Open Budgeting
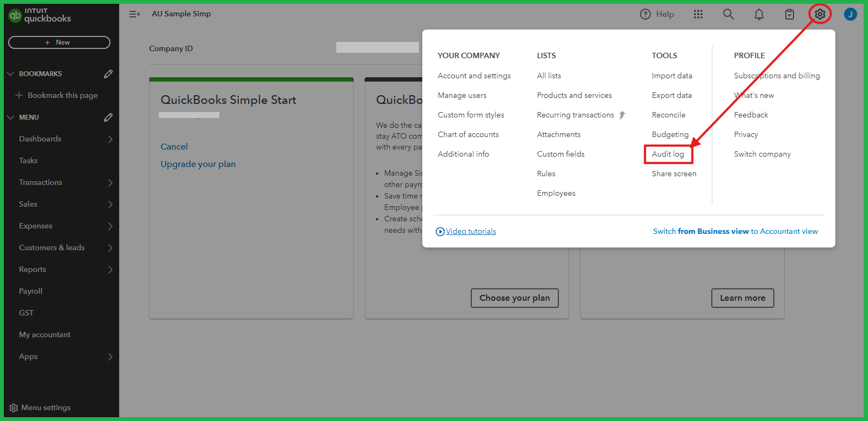 tap(670, 134)
